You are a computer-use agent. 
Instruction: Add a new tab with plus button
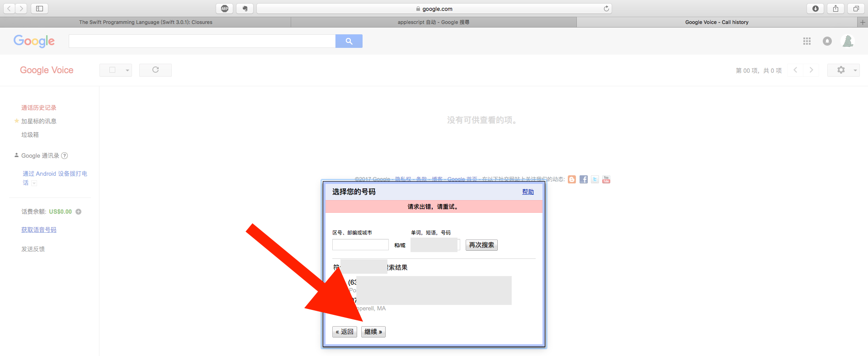(x=863, y=22)
